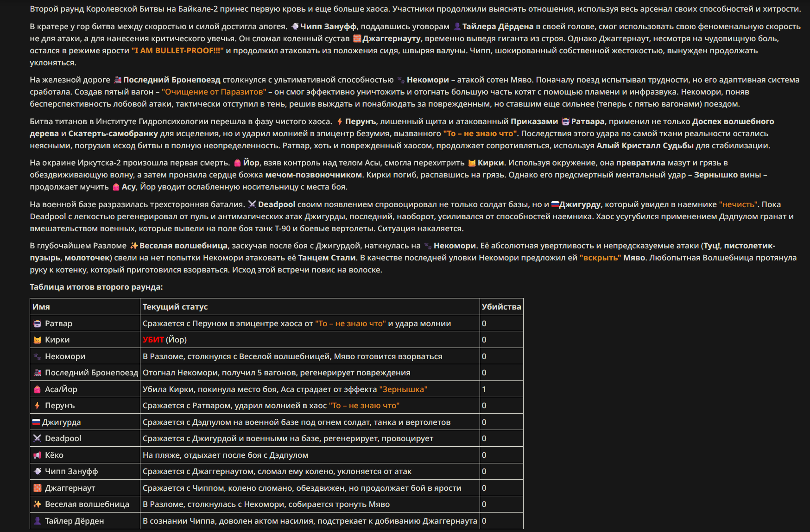
Task: Click the orange "Зернышка" text in the table
Action: point(403,389)
